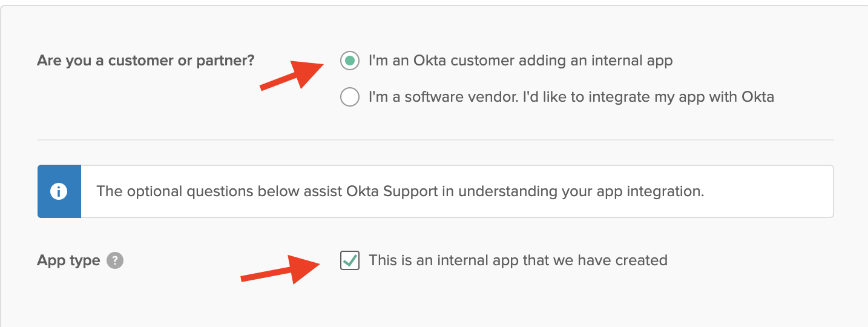This screenshot has width=868, height=327.
Task: Select the Okta customer adding internal app radio
Action: click(349, 61)
